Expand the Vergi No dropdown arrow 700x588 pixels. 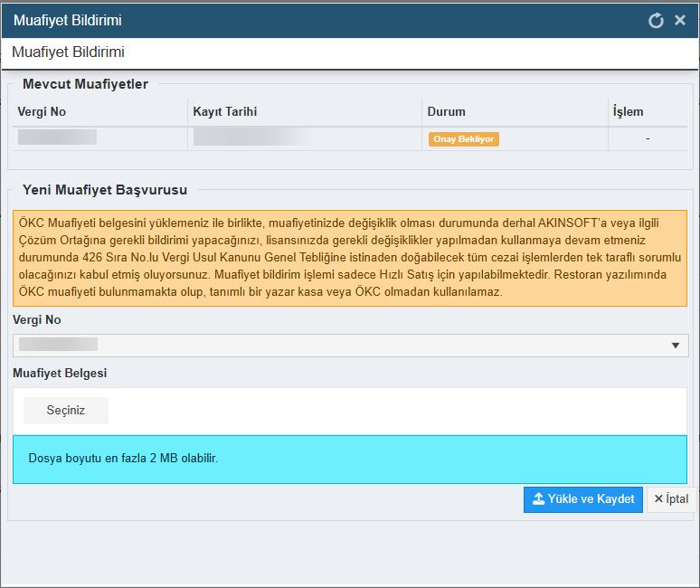pyautogui.click(x=676, y=346)
